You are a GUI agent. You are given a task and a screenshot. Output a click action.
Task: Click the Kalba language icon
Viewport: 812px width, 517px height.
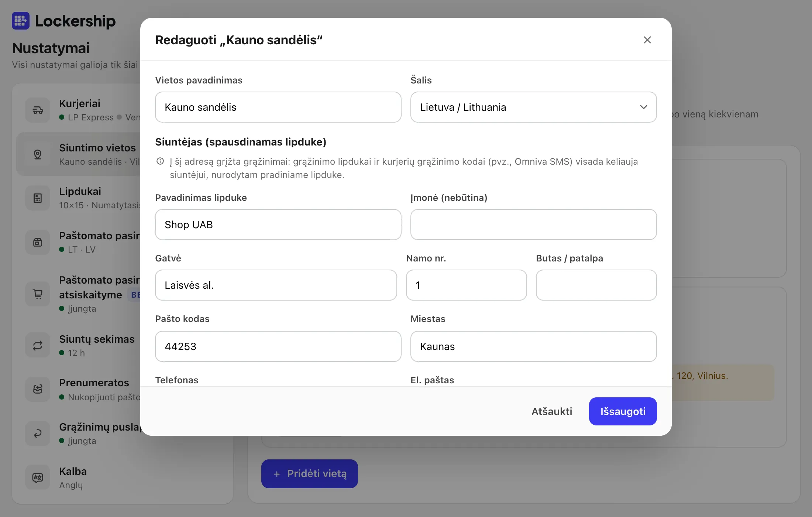[38, 478]
